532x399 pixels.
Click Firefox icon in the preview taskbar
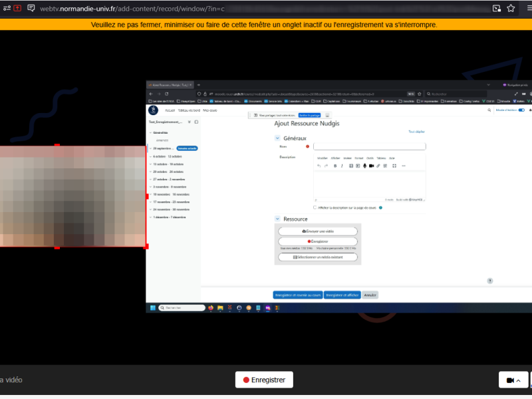click(211, 308)
